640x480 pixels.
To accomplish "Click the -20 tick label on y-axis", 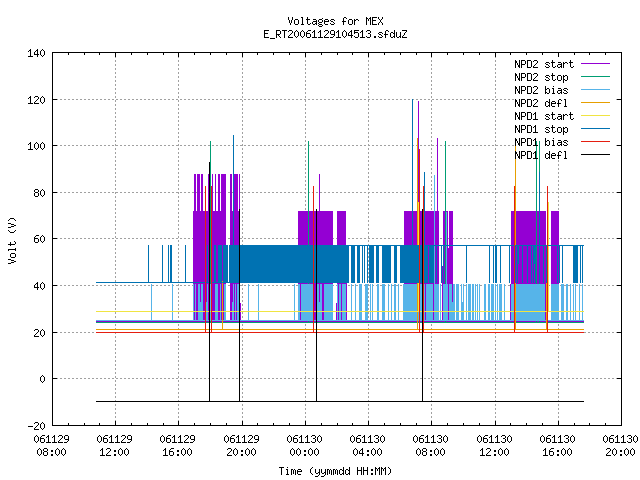I will pyautogui.click(x=36, y=426).
